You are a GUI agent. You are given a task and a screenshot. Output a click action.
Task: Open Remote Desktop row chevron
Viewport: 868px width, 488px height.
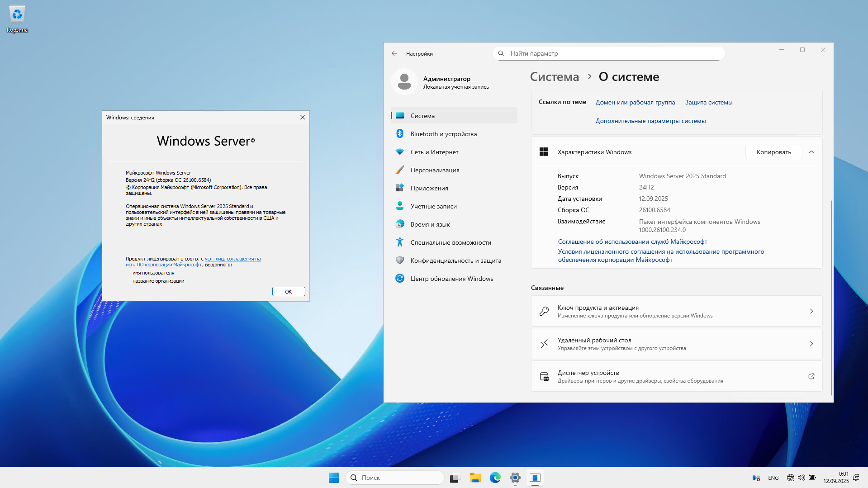pos(811,344)
